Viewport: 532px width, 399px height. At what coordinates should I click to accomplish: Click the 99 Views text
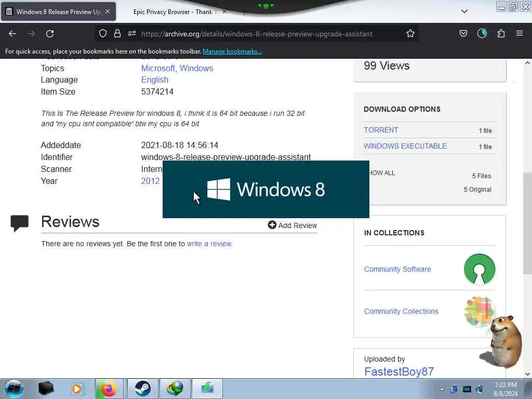point(387,65)
